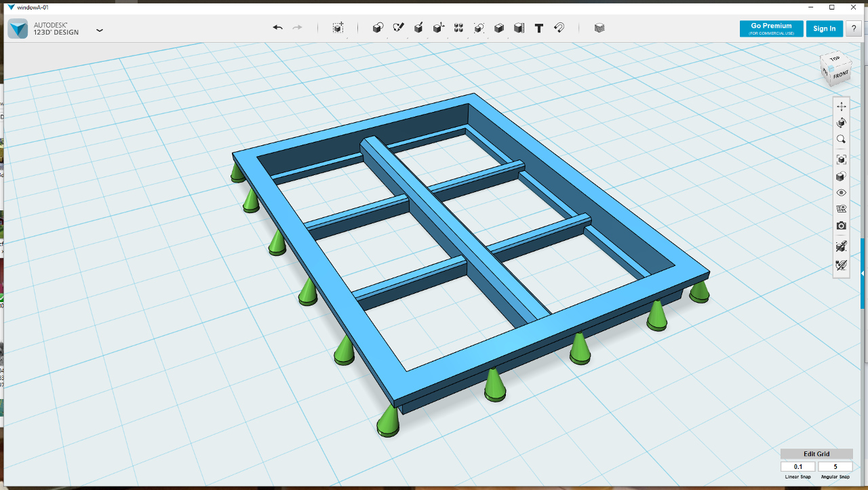Click the Go Premium button
The image size is (868, 490).
(x=772, y=29)
